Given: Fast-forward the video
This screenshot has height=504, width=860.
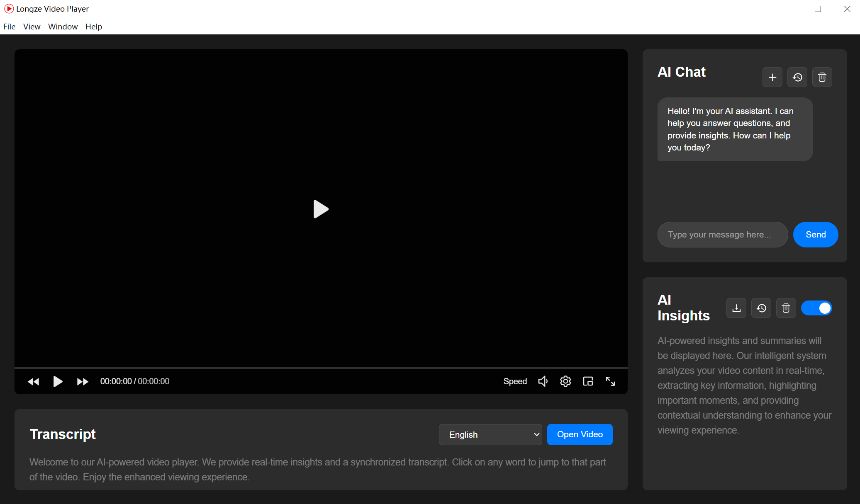Looking at the screenshot, I should [82, 381].
